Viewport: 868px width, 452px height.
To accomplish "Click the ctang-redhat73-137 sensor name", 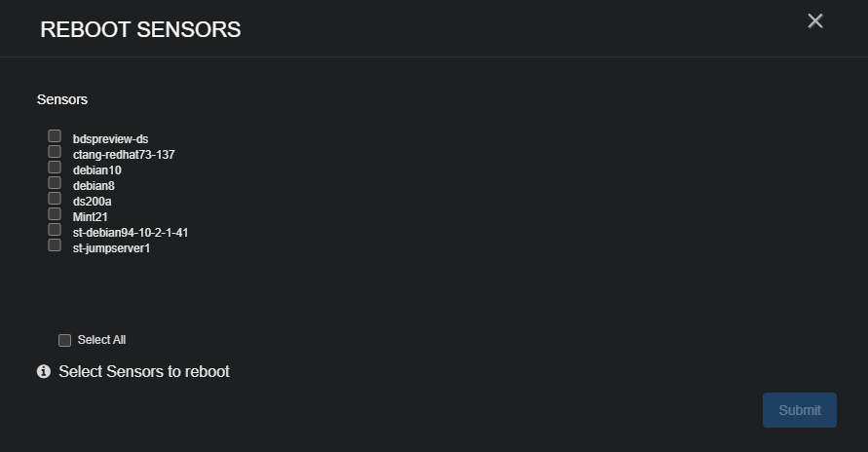I will pyautogui.click(x=124, y=155).
